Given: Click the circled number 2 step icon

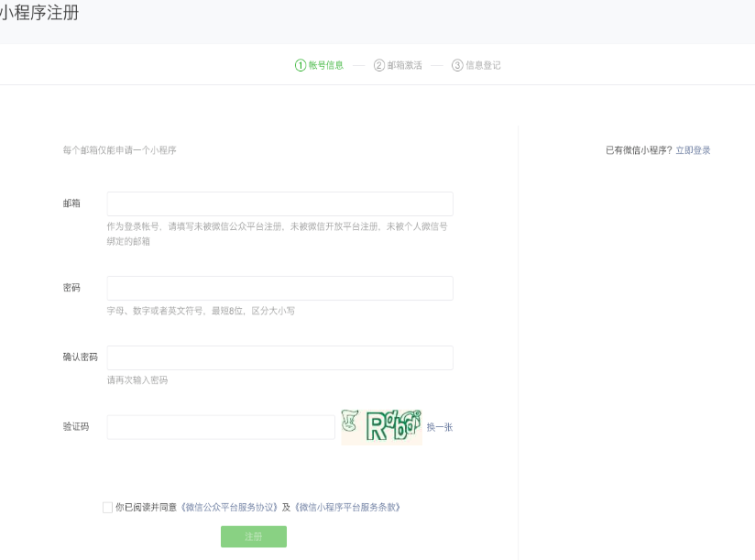Looking at the screenshot, I should coord(378,65).
